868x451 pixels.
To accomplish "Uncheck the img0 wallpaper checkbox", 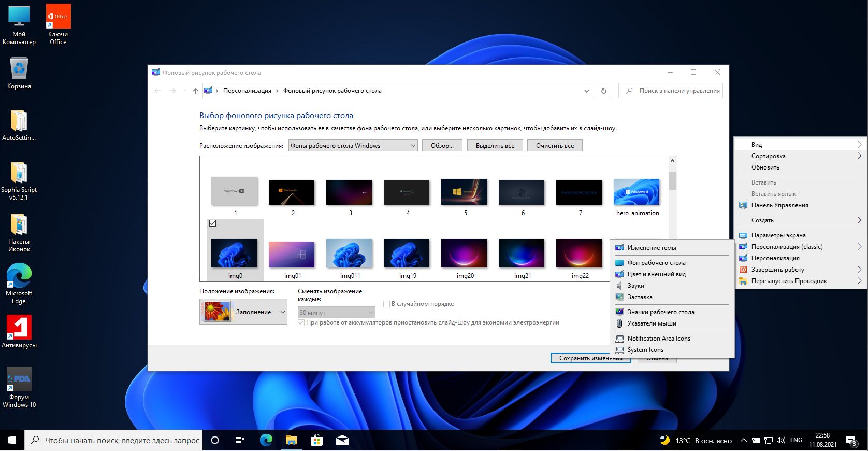I will 212,223.
